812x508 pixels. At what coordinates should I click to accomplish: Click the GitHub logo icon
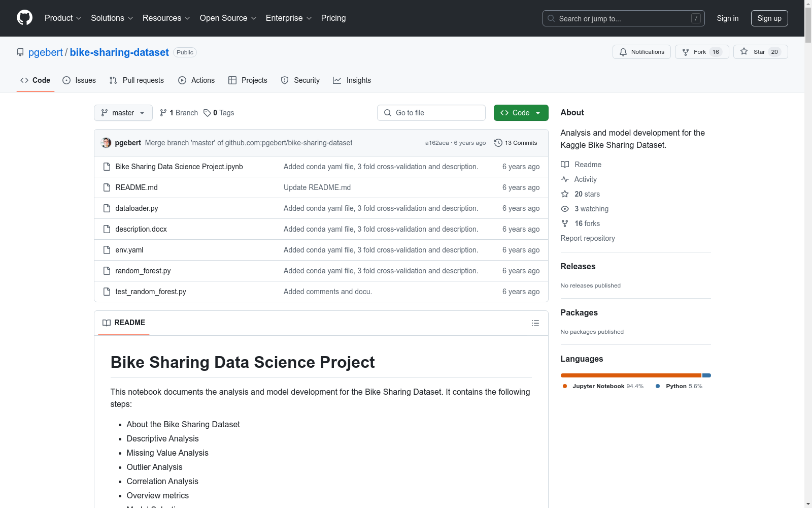pyautogui.click(x=24, y=18)
